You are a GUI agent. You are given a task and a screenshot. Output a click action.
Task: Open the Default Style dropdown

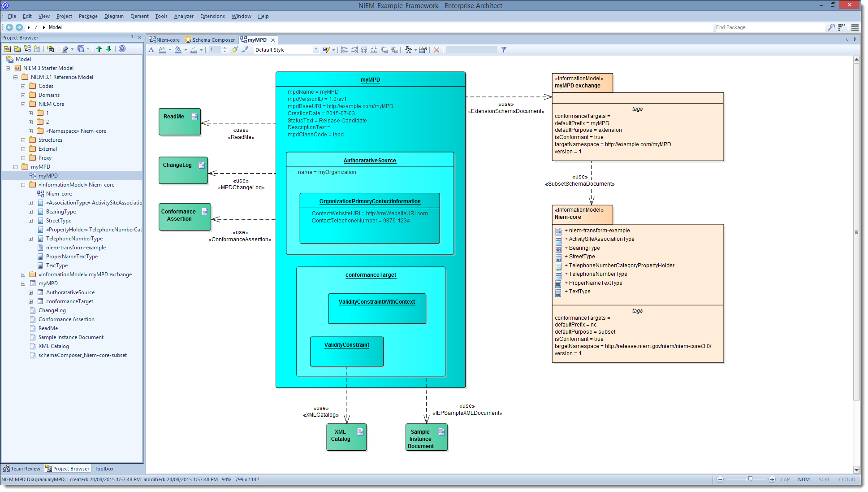pos(316,50)
